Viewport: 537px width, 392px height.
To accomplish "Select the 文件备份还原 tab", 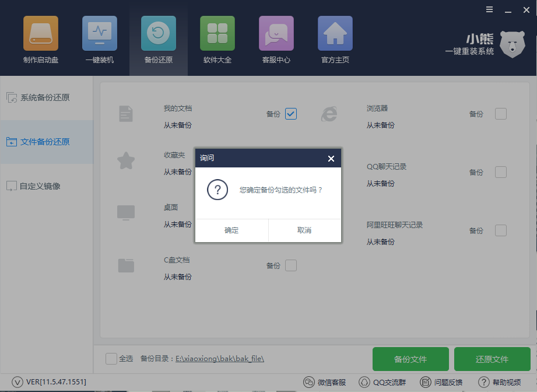I will pos(47,142).
